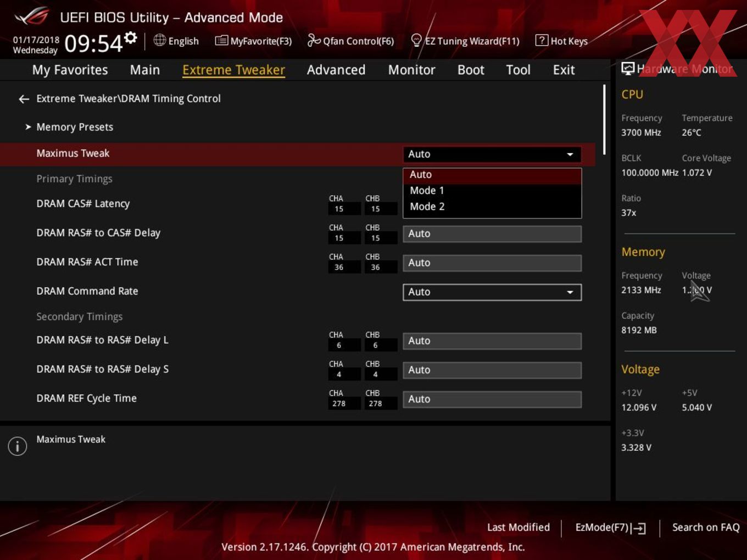The width and height of the screenshot is (747, 560).
Task: Click the +12V reading 12.096 V
Action: pyautogui.click(x=639, y=407)
